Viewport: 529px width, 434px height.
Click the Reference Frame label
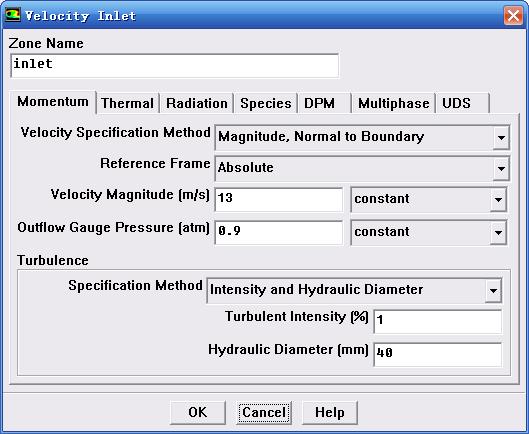155,163
